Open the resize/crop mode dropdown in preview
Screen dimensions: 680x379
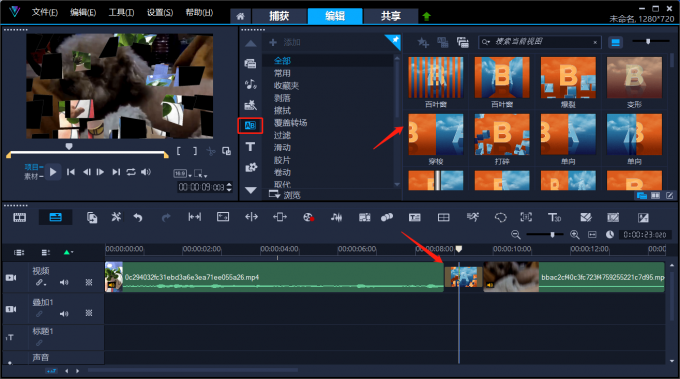[200, 174]
